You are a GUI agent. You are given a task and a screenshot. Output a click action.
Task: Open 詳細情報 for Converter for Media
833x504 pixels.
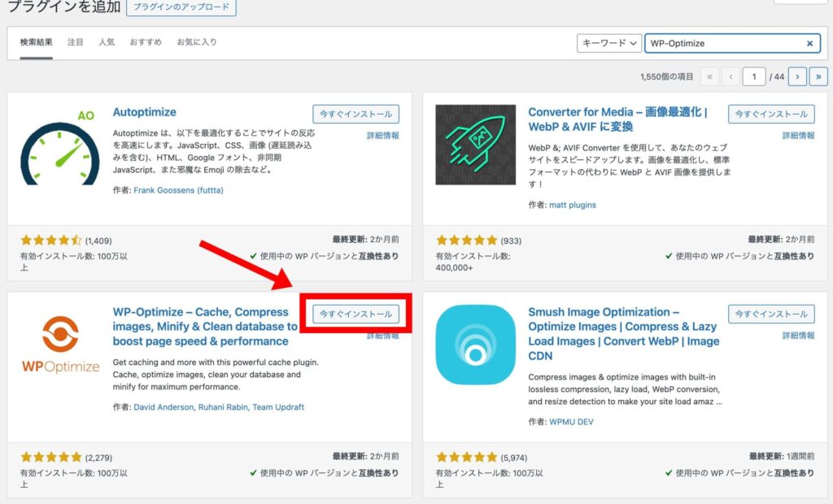tap(799, 136)
